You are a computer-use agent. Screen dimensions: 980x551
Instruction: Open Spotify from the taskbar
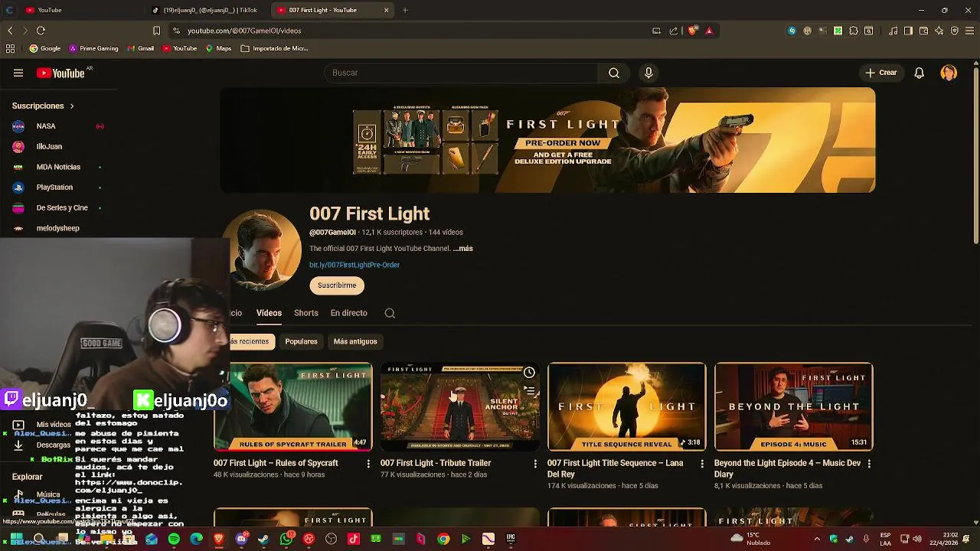(174, 540)
